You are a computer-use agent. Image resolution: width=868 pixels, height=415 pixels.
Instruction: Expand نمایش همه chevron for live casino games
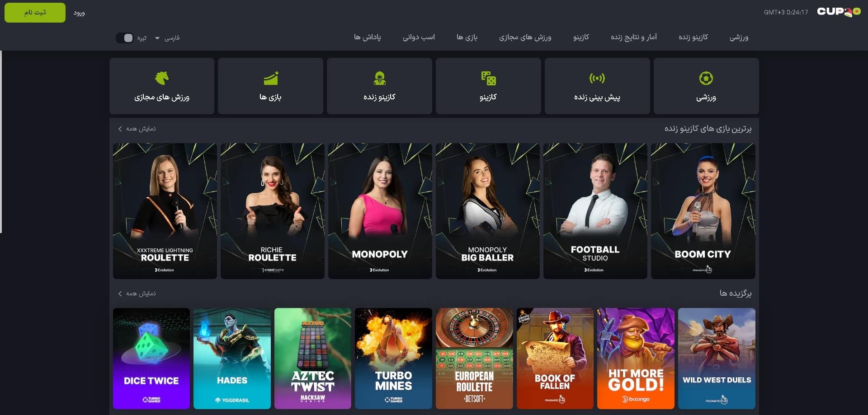[x=120, y=129]
